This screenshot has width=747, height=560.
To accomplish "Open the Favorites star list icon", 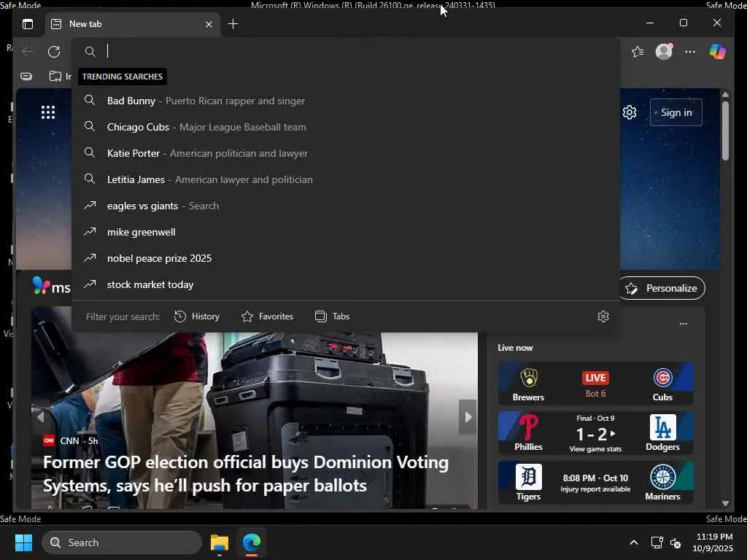I will tap(638, 52).
